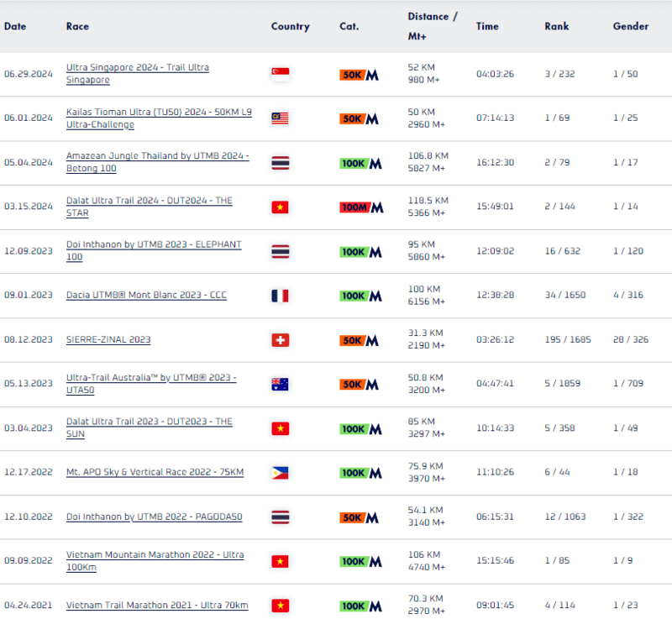Click the Gender column header
672x619 pixels.
tap(630, 26)
